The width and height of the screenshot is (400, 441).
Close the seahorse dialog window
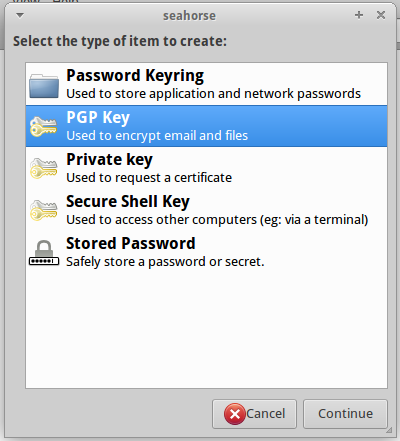(x=381, y=15)
